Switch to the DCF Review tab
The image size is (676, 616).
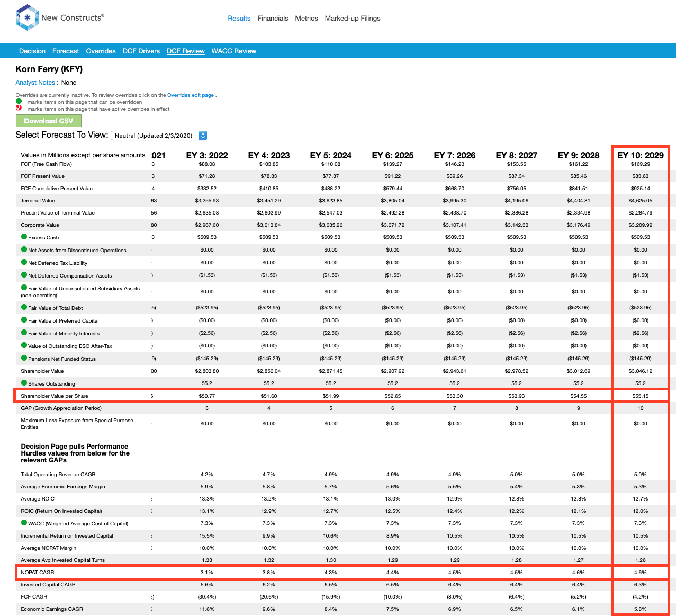pyautogui.click(x=186, y=51)
